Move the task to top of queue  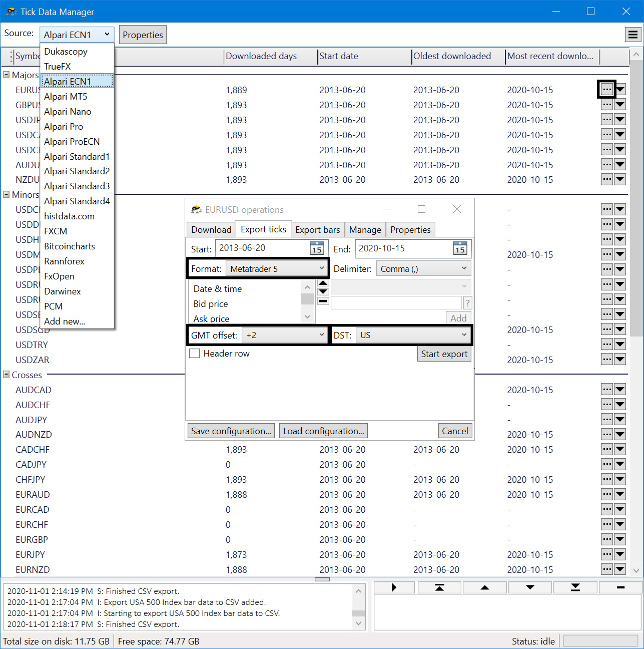coord(439,587)
